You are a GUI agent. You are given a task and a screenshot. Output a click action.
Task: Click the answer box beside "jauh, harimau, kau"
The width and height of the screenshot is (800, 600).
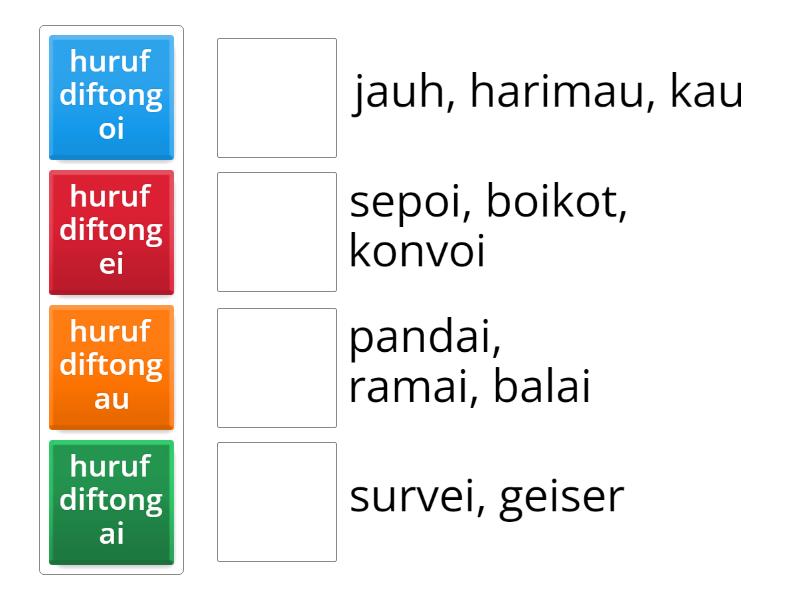point(277,97)
